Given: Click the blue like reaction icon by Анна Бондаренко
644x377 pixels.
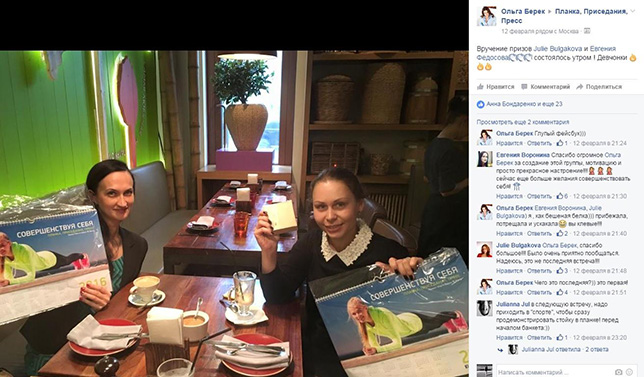Looking at the screenshot, I should pos(481,104).
